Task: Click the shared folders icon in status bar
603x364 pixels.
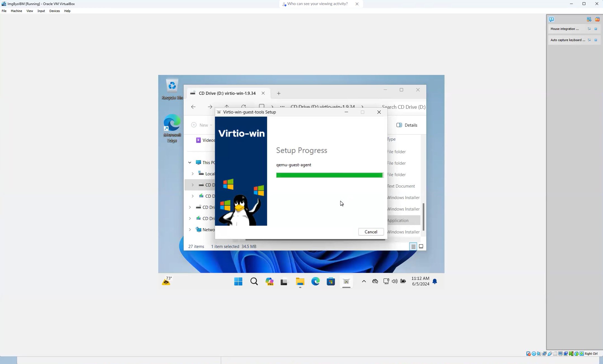Action: (x=555, y=354)
